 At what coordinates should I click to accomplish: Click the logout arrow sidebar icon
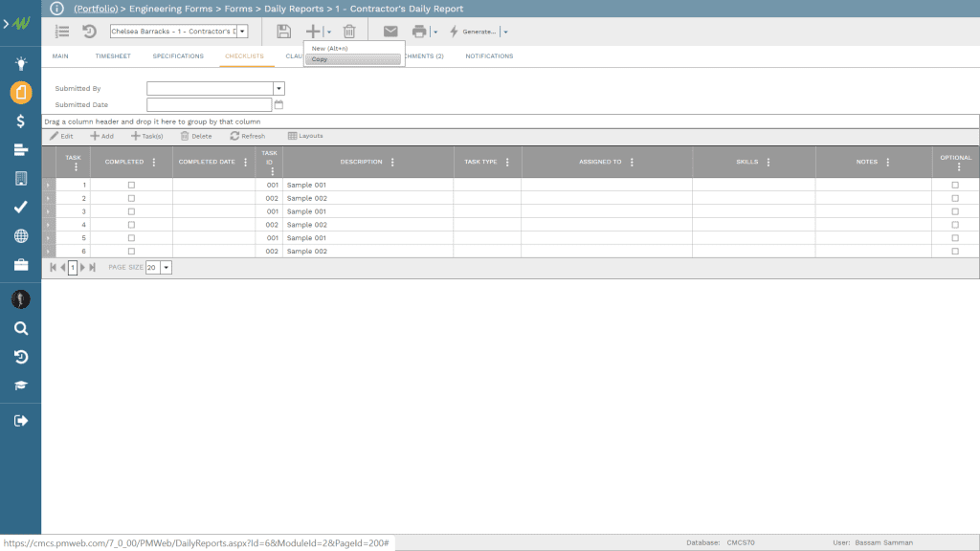pyautogui.click(x=21, y=421)
